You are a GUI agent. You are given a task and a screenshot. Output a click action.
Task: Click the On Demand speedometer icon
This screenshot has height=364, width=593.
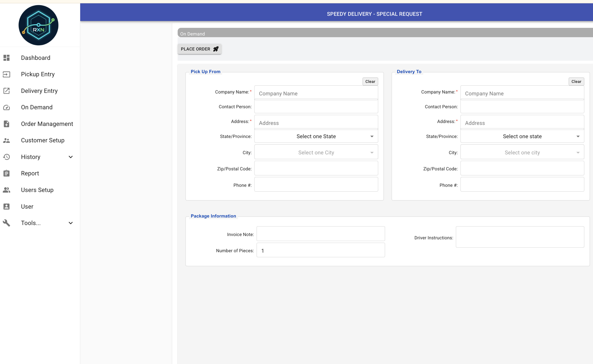pyautogui.click(x=6, y=107)
